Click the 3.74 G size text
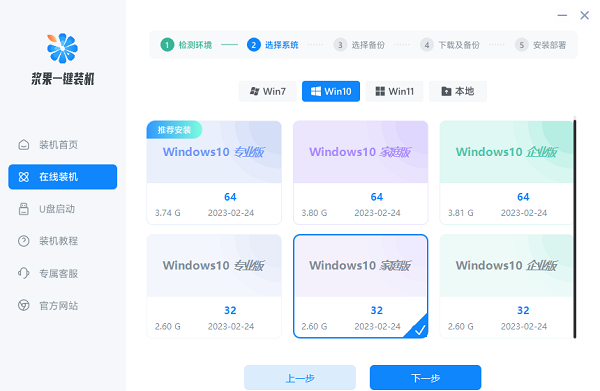This screenshot has height=391, width=600. [168, 213]
